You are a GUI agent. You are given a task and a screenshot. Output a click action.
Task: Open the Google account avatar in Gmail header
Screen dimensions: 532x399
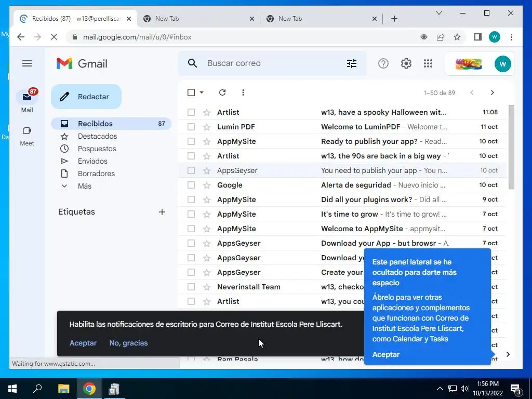[x=502, y=64]
